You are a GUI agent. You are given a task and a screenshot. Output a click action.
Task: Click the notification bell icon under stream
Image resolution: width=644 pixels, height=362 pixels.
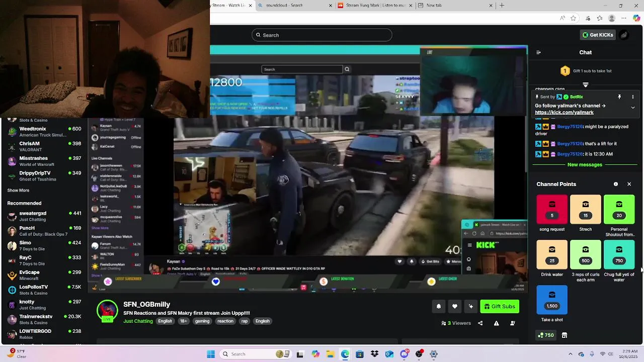pos(439,306)
